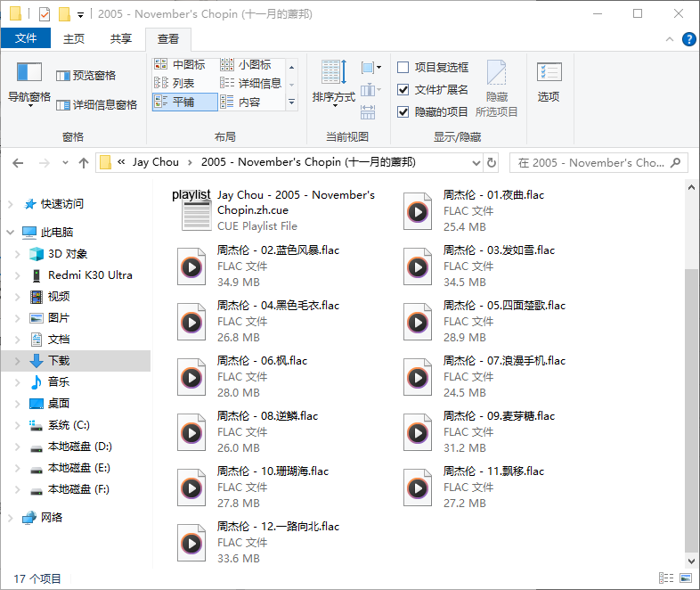Enable item check boxes (项目复选框)
Screen dimensions: 700x590
coord(403,68)
